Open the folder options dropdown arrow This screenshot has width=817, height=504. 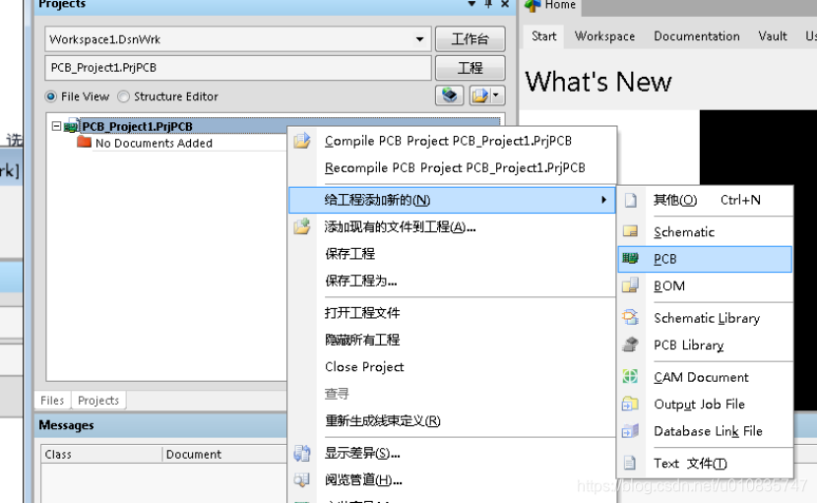coord(496,95)
